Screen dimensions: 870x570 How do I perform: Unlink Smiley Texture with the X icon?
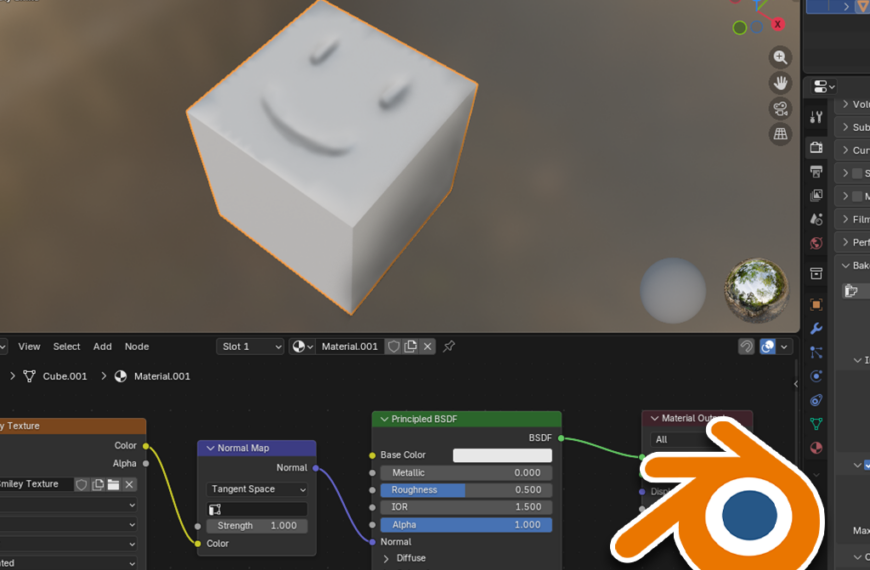[129, 485]
